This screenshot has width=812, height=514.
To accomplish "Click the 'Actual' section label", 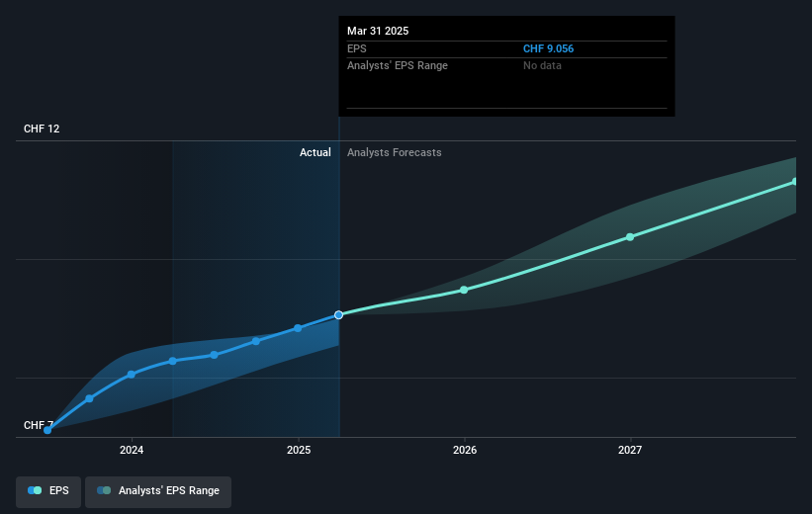I will pyautogui.click(x=316, y=152).
